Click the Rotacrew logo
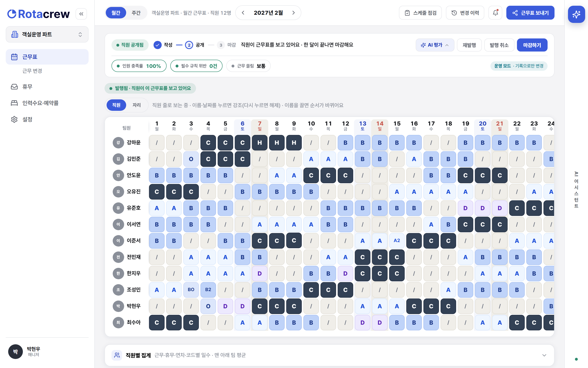The height and width of the screenshot is (368, 588). click(38, 14)
